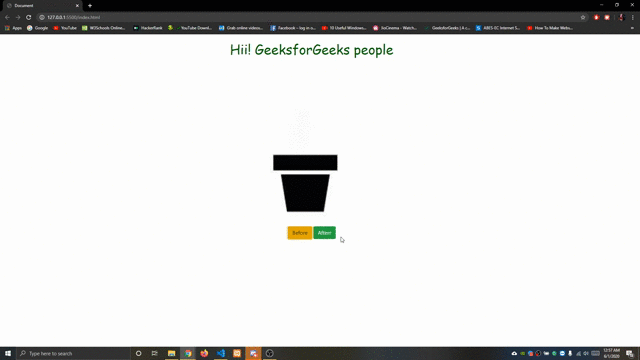Open the W3Schools Online bookmark

[103, 28]
